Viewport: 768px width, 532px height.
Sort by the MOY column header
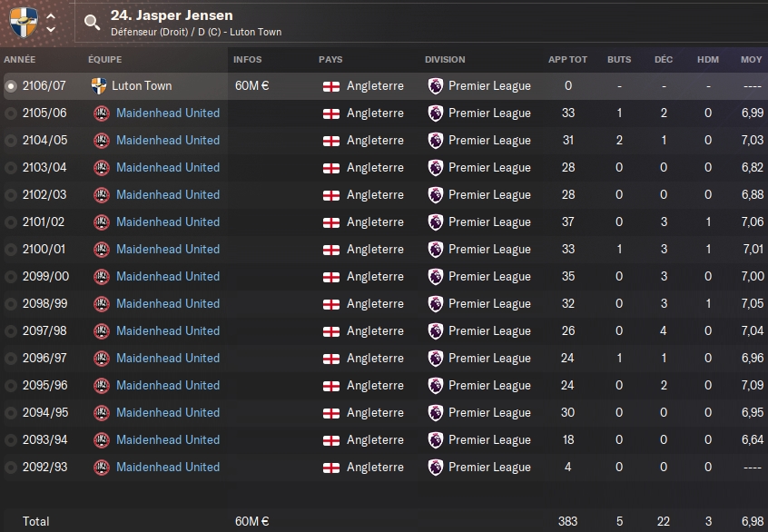click(752, 59)
